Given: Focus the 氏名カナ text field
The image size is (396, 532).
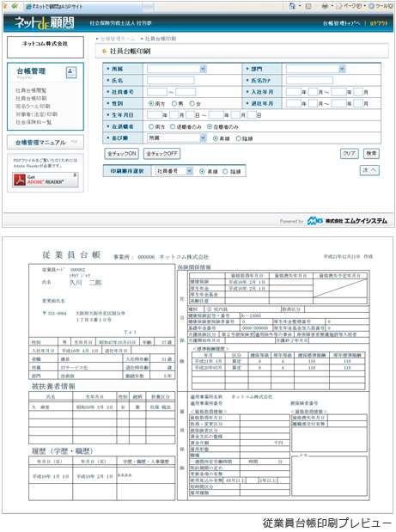Looking at the screenshot, I should [x=309, y=81].
